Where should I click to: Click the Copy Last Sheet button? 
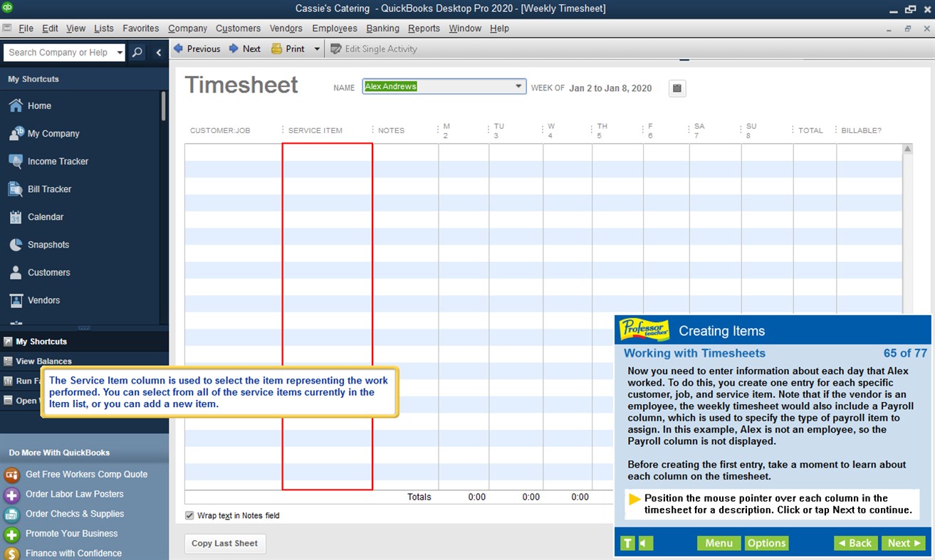pos(224,543)
